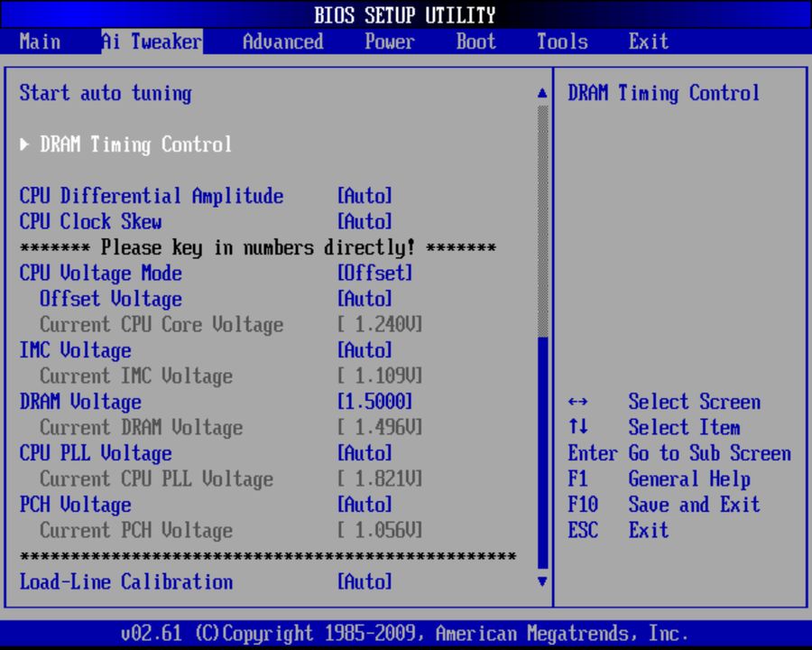Edit the CPU PLL Voltage [Auto] value

tap(364, 453)
